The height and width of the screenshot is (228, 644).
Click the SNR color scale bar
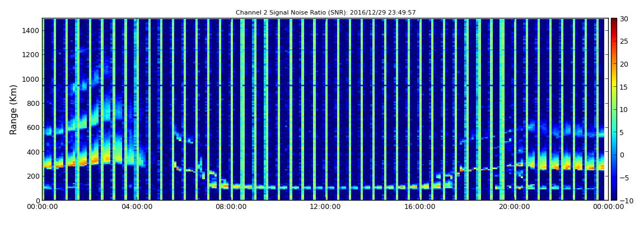tap(614, 109)
